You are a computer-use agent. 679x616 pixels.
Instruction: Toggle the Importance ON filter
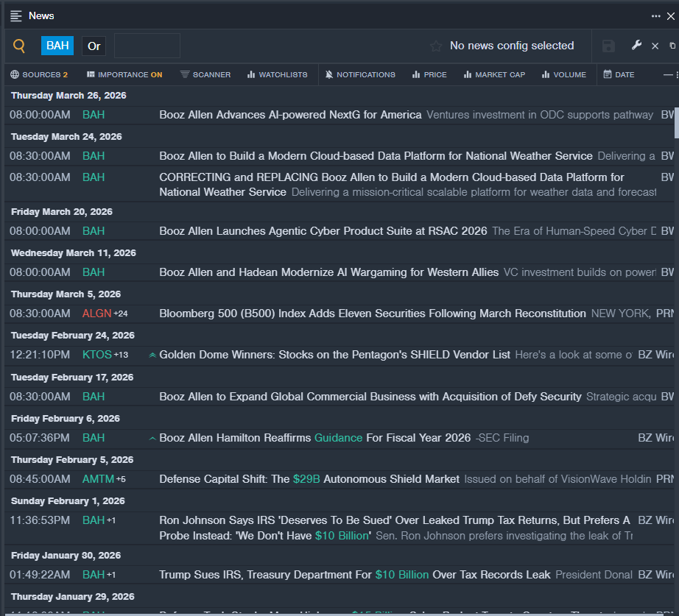[x=124, y=74]
